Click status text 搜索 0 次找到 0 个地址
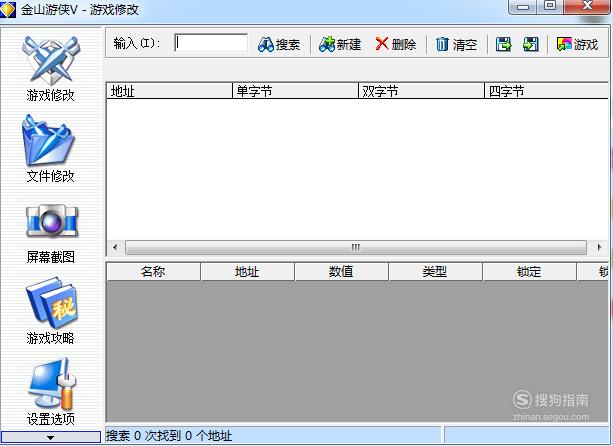 click(x=169, y=435)
